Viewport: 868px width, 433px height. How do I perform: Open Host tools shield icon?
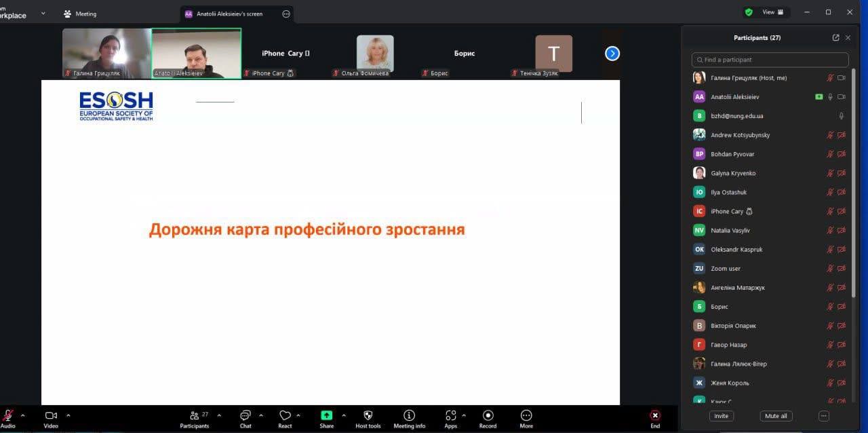368,415
